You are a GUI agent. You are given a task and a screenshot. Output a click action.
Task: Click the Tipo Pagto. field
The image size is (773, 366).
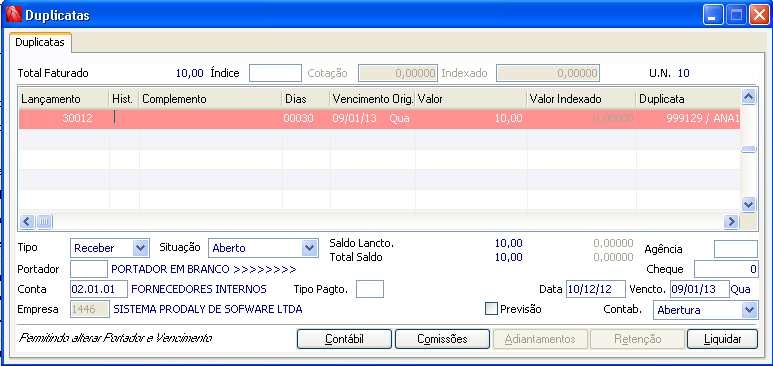point(370,289)
